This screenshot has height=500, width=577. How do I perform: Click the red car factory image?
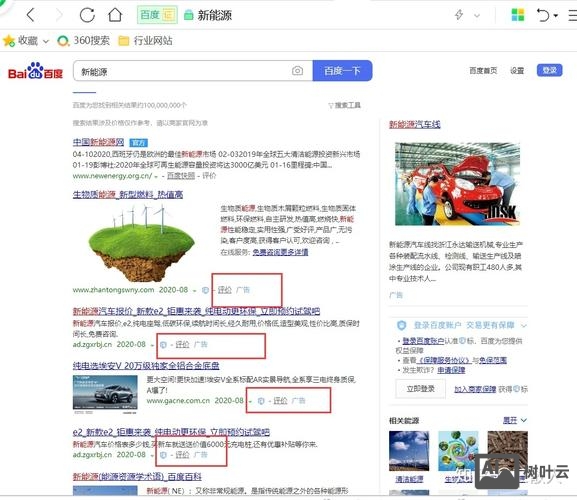(457, 184)
